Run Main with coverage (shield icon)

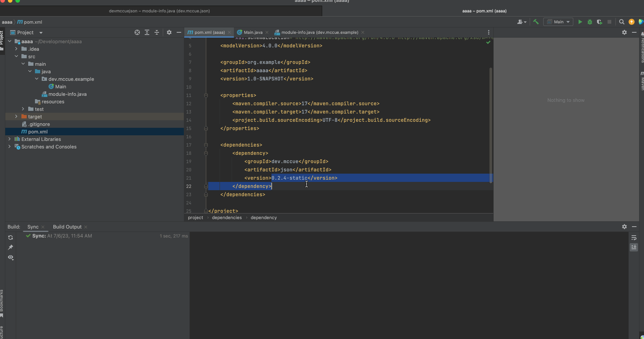[600, 22]
